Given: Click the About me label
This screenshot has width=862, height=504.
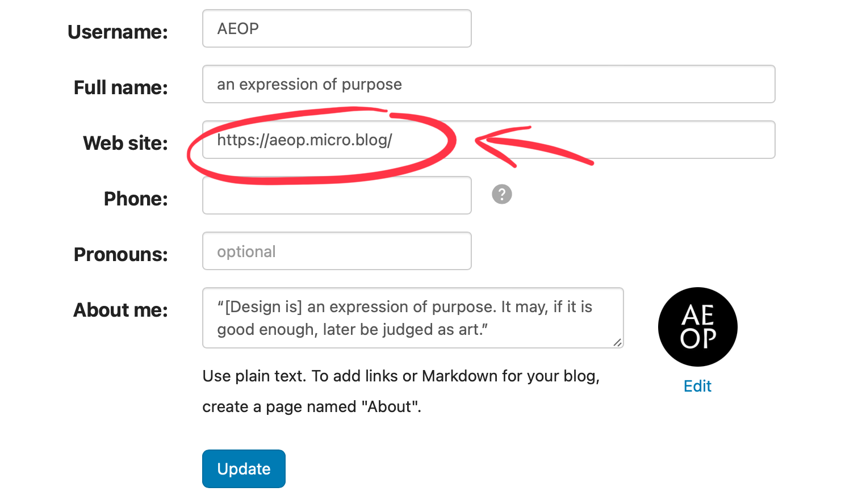Looking at the screenshot, I should tap(121, 310).
